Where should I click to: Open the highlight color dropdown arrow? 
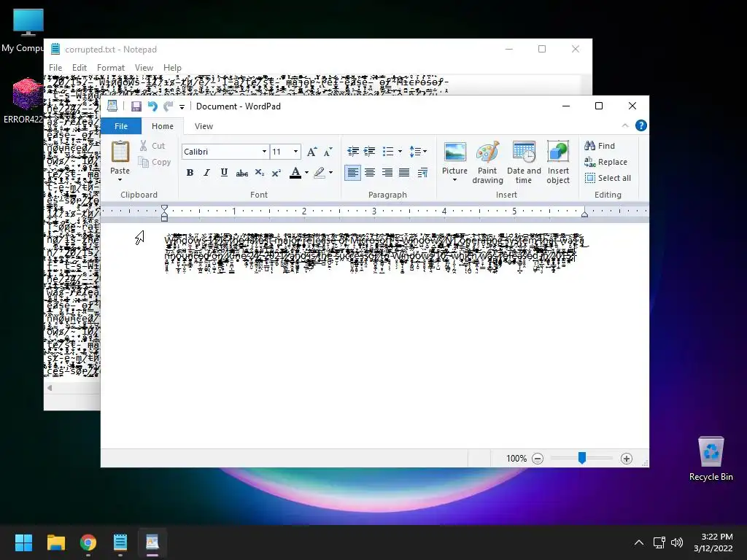[x=330, y=173]
